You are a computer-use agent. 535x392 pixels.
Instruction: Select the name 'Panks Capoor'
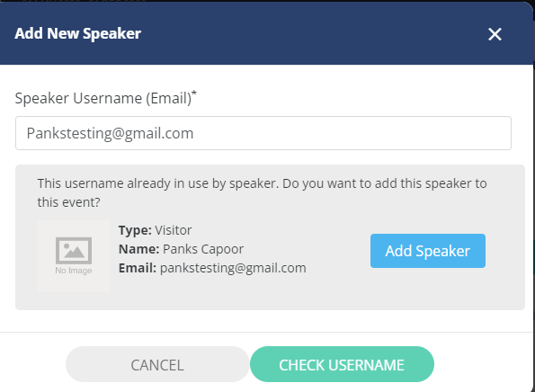[203, 249]
